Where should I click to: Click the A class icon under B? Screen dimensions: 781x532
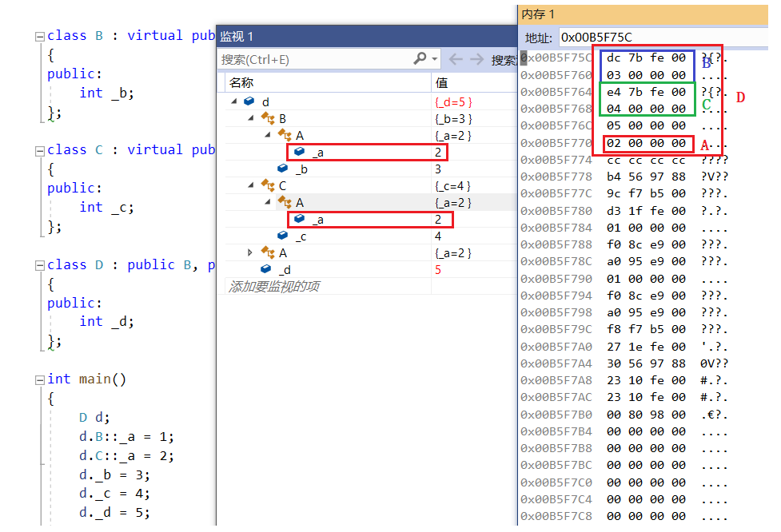[x=285, y=135]
